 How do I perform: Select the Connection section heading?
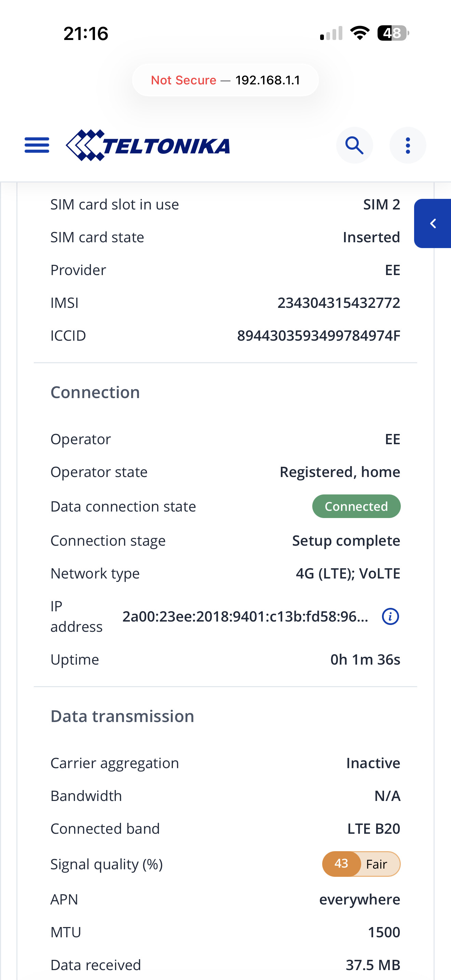click(x=95, y=392)
